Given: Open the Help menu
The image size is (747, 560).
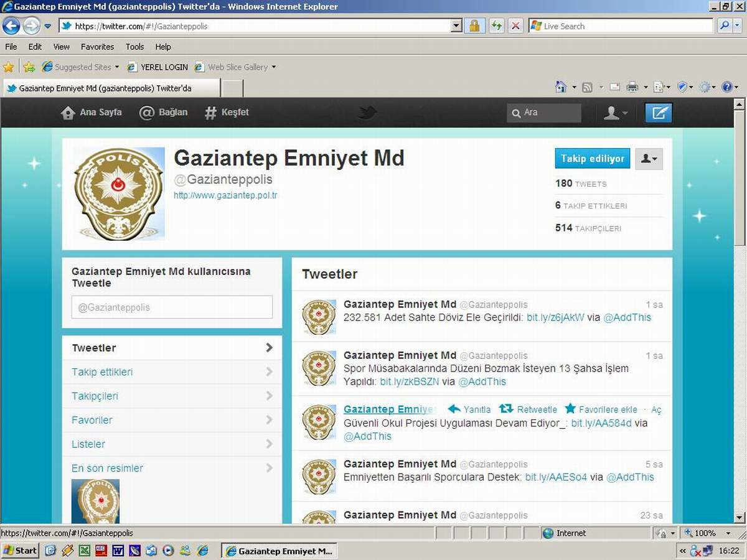Looking at the screenshot, I should tap(163, 47).
